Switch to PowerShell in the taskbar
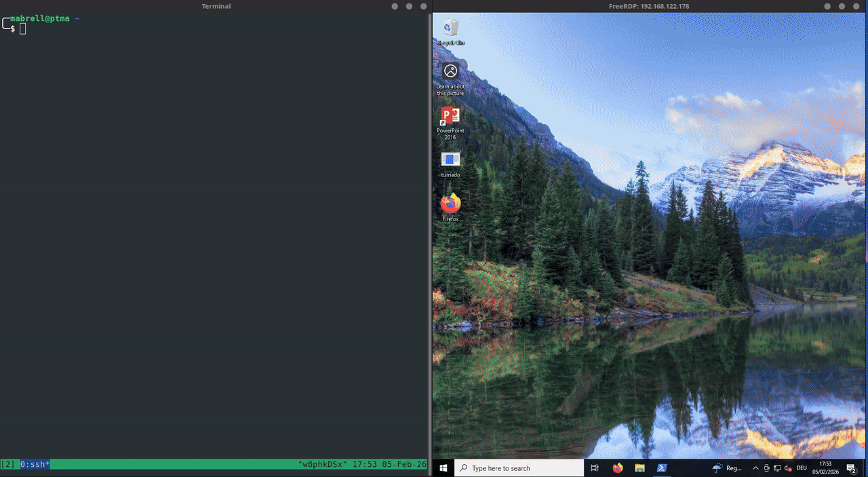Image resolution: width=868 pixels, height=477 pixels. coord(662,468)
